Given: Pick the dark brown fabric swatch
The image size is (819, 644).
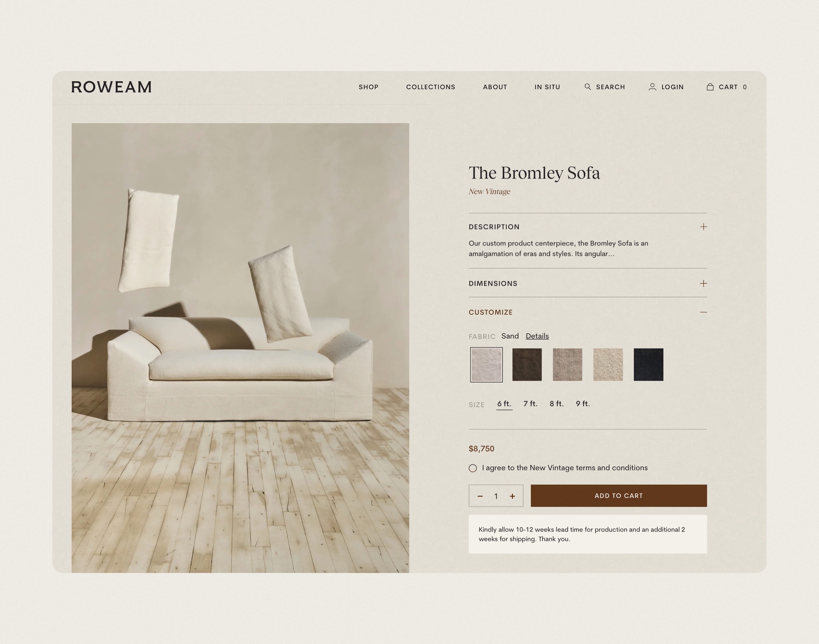Looking at the screenshot, I should point(527,365).
